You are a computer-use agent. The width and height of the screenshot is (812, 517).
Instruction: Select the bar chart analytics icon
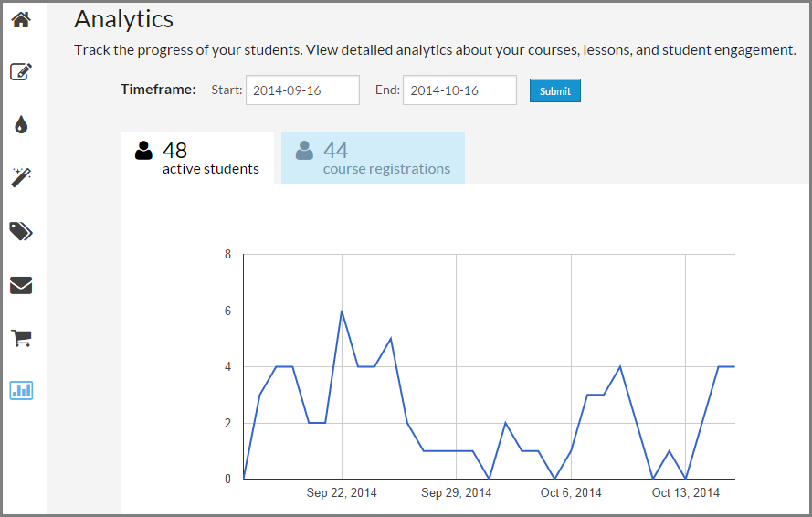21,391
